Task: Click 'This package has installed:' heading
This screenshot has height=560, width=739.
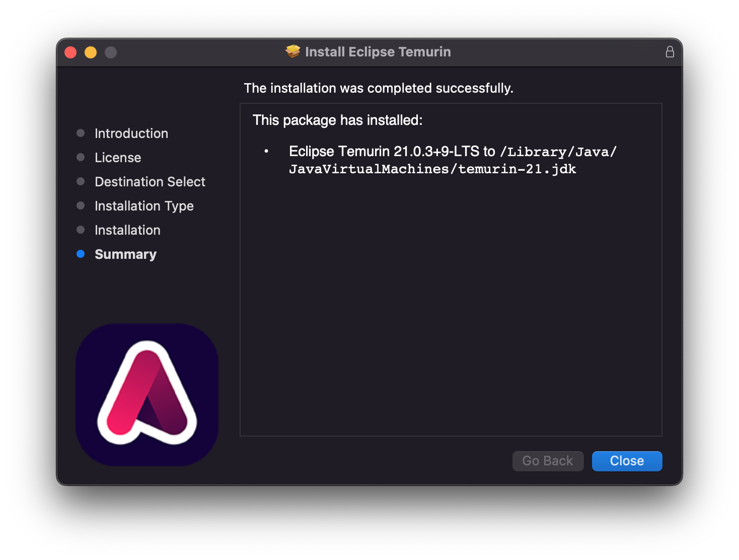Action: 338,120
